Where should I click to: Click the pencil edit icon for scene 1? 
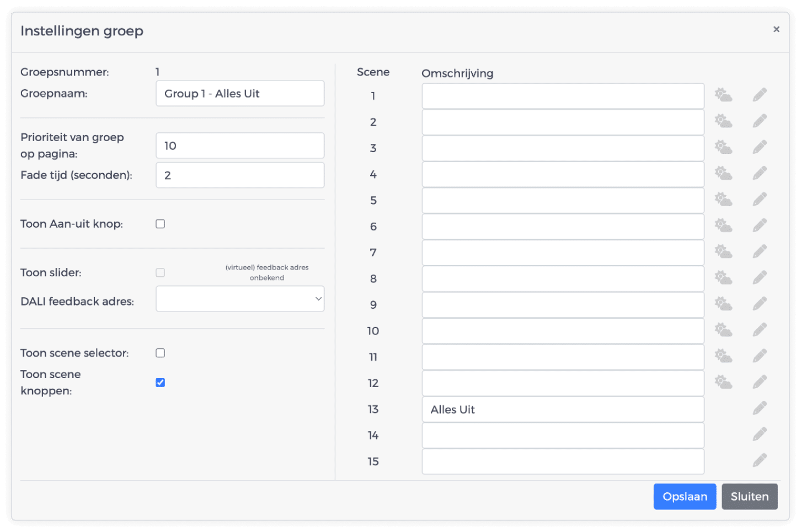tap(760, 95)
